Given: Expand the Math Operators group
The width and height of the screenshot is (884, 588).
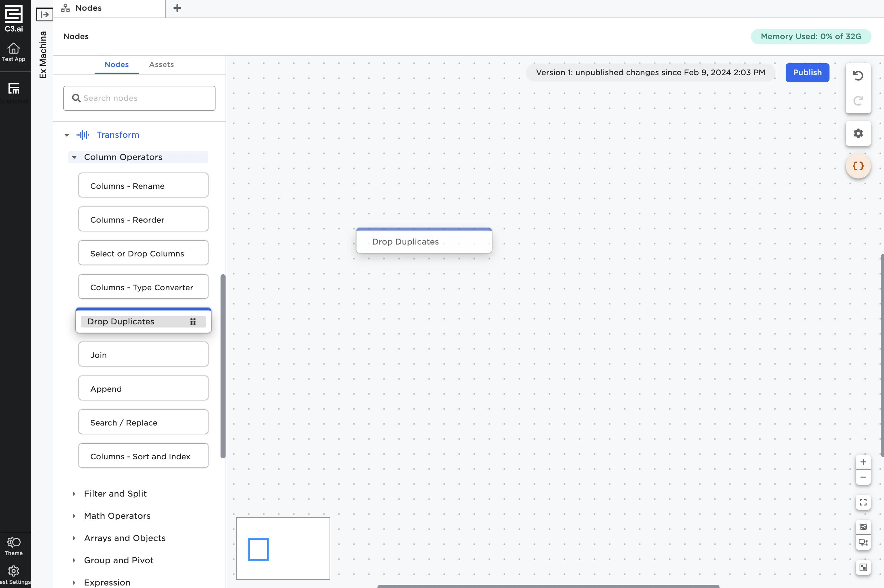Looking at the screenshot, I should click(x=74, y=516).
